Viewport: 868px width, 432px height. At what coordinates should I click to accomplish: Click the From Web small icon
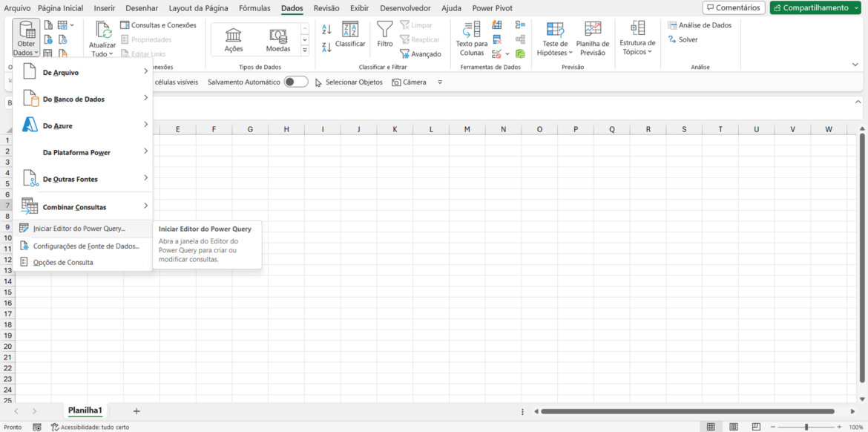click(x=48, y=40)
